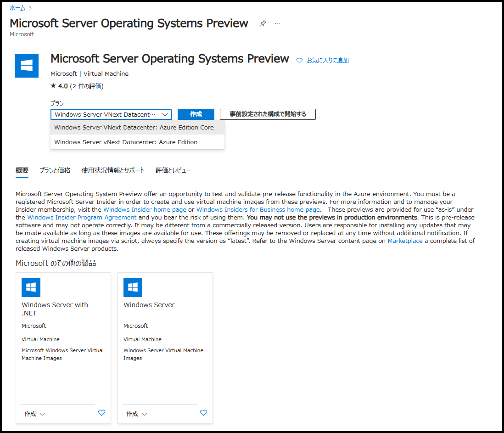
Task: Click the Windows Server with .NET card logo
Action: tap(31, 287)
